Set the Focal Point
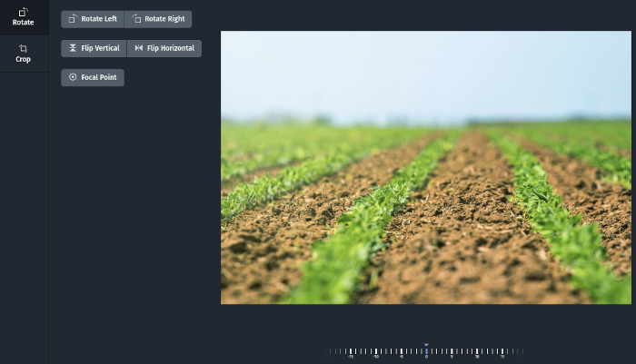 click(93, 77)
